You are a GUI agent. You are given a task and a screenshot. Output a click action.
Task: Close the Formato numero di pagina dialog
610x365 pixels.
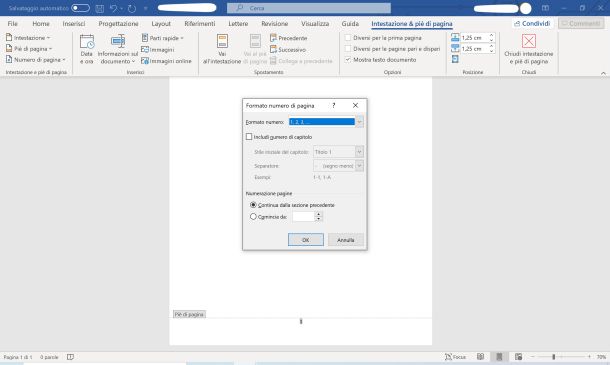point(355,105)
